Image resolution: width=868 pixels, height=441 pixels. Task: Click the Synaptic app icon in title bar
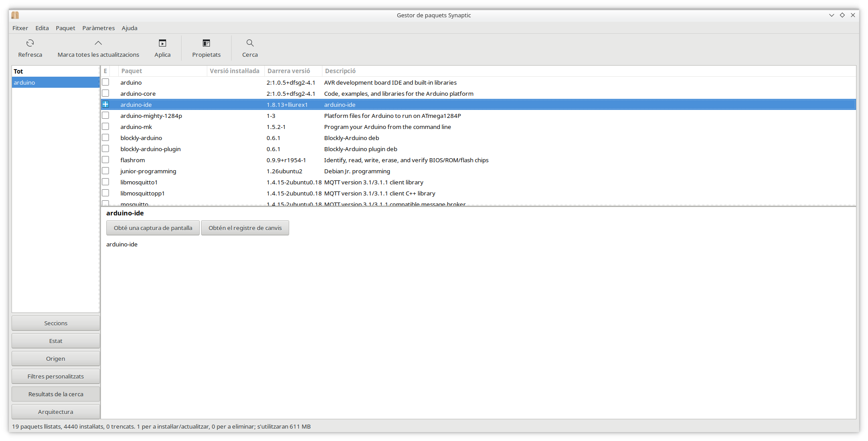(x=15, y=15)
